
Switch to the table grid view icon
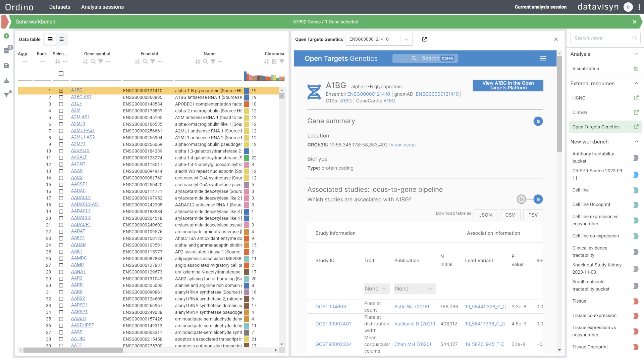(50, 39)
